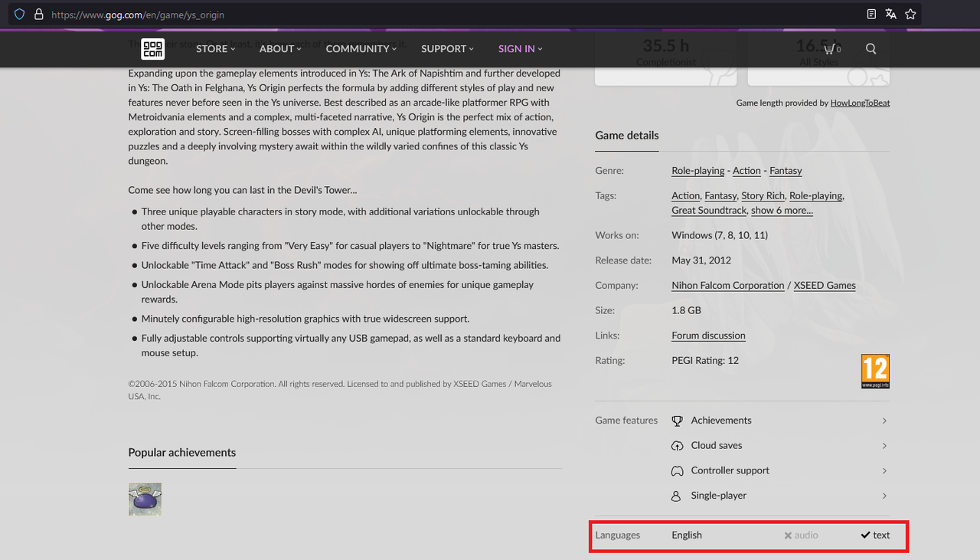Click the padlock site security icon
Screen dimensions: 980x560
coord(39,15)
